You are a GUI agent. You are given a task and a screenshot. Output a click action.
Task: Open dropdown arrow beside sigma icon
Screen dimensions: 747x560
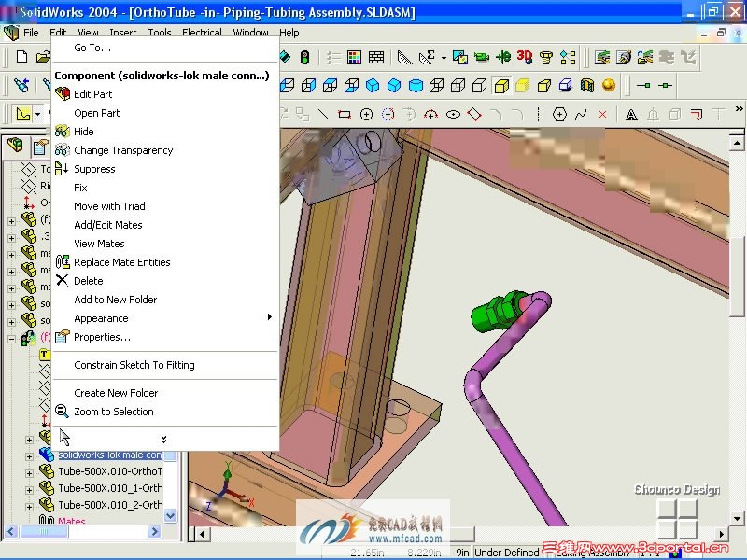coord(444,58)
